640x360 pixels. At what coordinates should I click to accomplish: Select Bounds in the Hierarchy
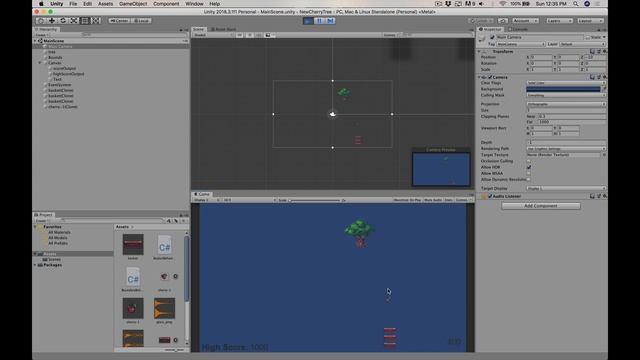click(x=55, y=58)
